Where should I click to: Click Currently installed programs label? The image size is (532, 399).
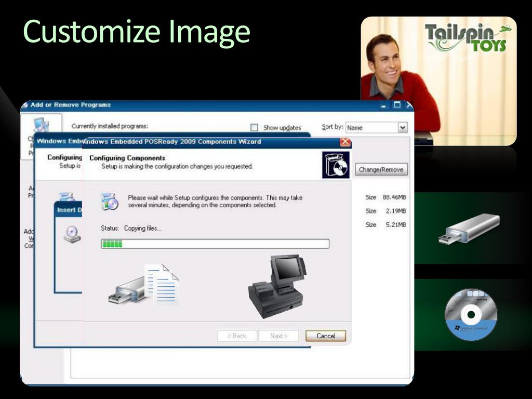[110, 126]
